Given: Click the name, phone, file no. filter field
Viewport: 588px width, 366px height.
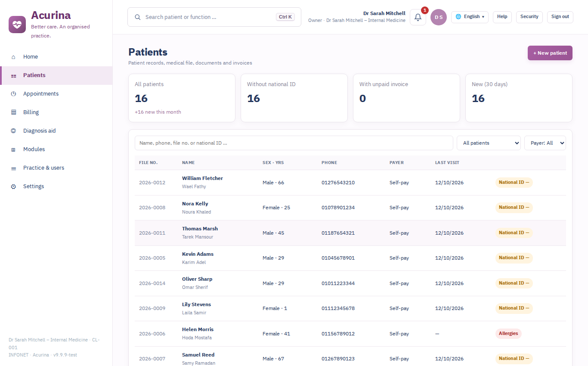Looking at the screenshot, I should point(294,143).
